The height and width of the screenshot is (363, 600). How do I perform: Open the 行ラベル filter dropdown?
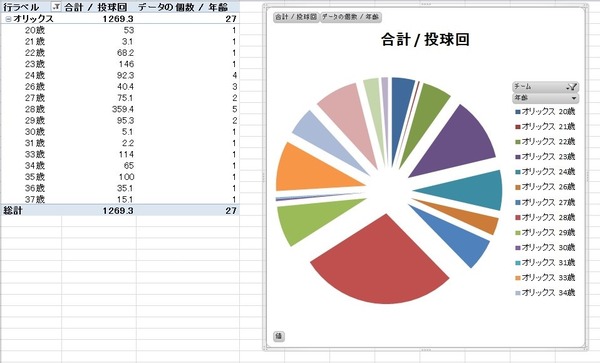56,7
